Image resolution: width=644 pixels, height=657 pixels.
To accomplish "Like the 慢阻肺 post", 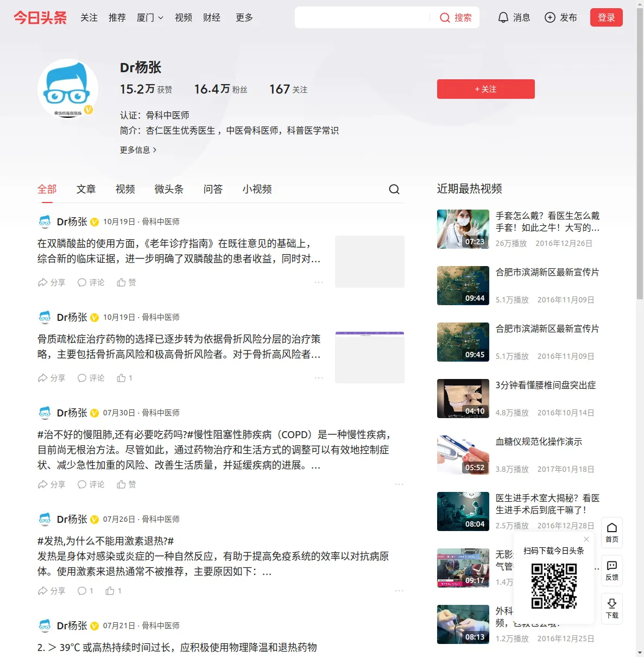I will click(127, 484).
